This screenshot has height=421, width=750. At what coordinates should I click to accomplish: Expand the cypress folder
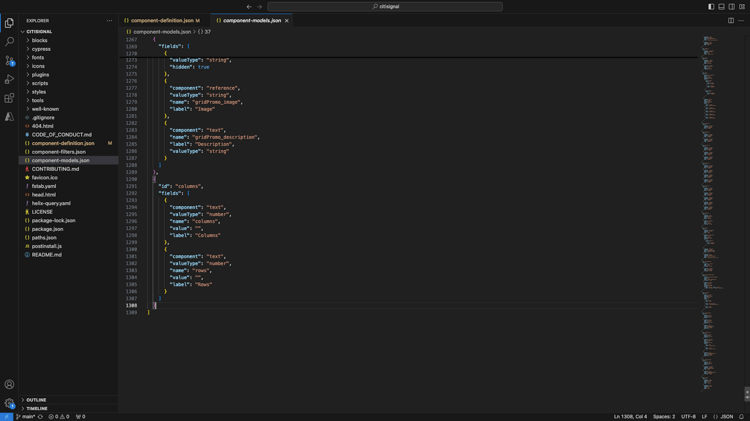tap(41, 49)
